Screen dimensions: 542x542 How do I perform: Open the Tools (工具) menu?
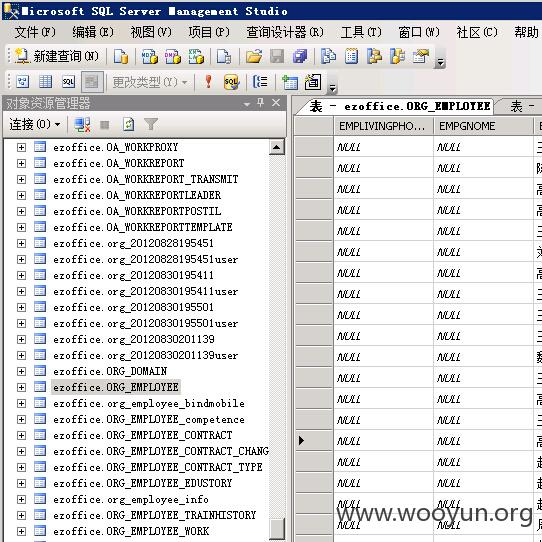point(361,32)
